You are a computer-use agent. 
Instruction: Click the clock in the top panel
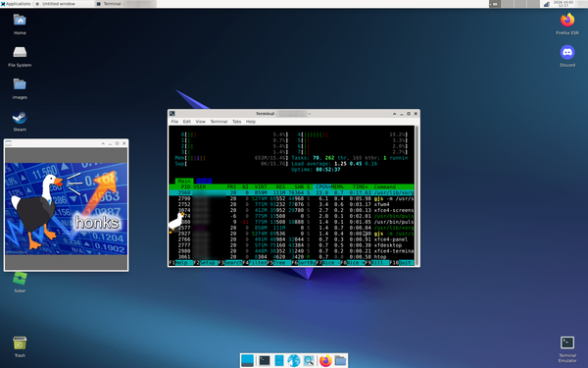click(563, 4)
